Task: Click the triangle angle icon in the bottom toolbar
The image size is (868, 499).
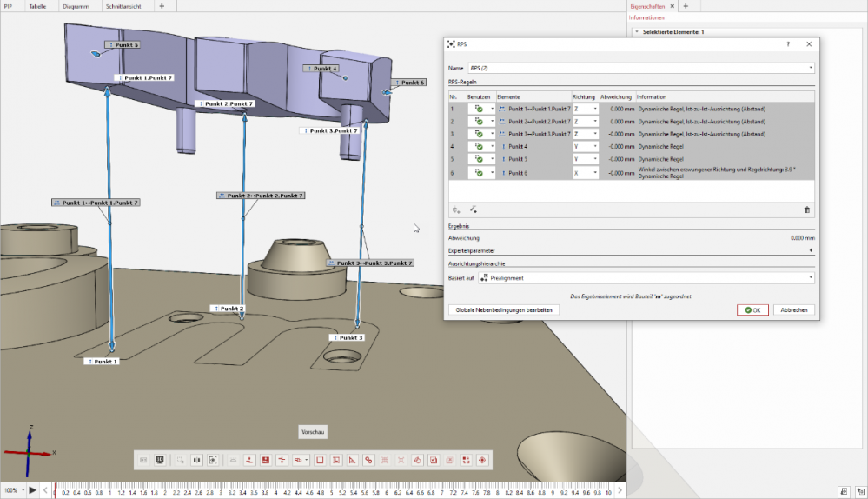Action: 352,460
